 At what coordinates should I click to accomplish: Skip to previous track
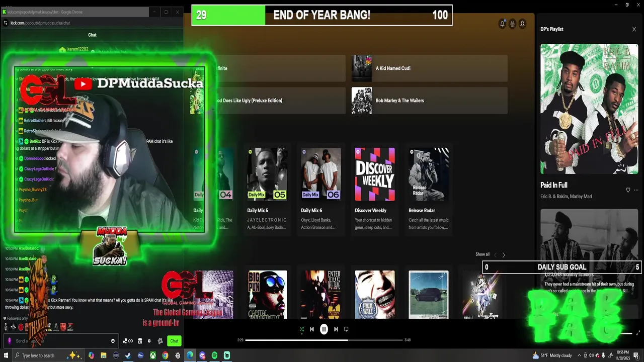pos(312,329)
